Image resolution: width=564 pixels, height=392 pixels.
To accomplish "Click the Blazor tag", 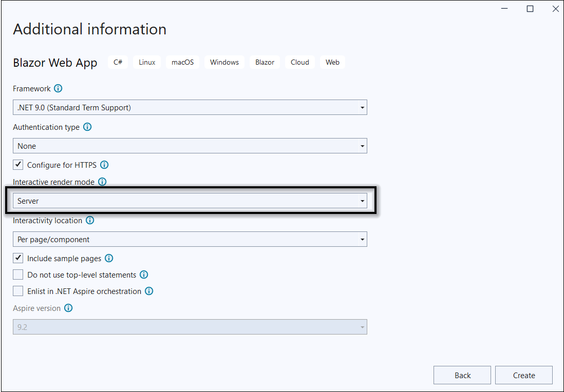I will (x=265, y=62).
